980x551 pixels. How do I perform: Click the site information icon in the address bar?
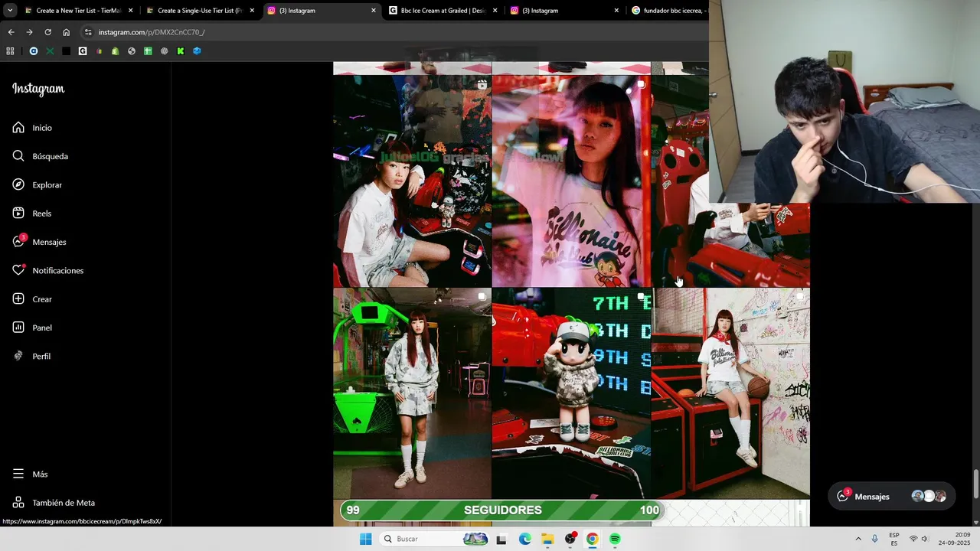(88, 32)
